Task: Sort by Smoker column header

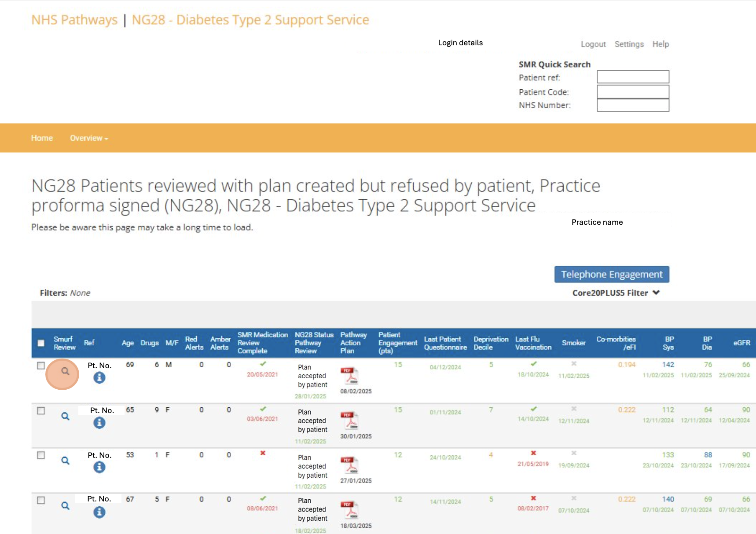Action: pos(574,343)
